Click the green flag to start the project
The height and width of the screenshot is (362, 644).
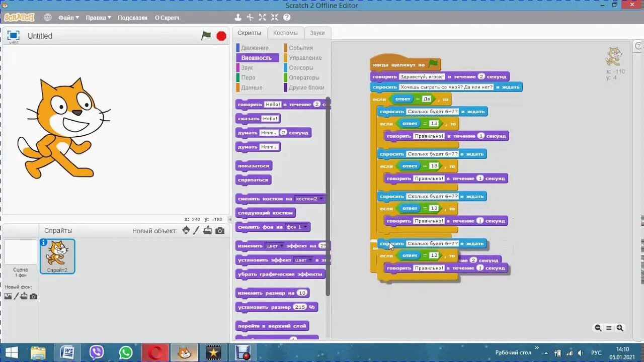(x=206, y=36)
